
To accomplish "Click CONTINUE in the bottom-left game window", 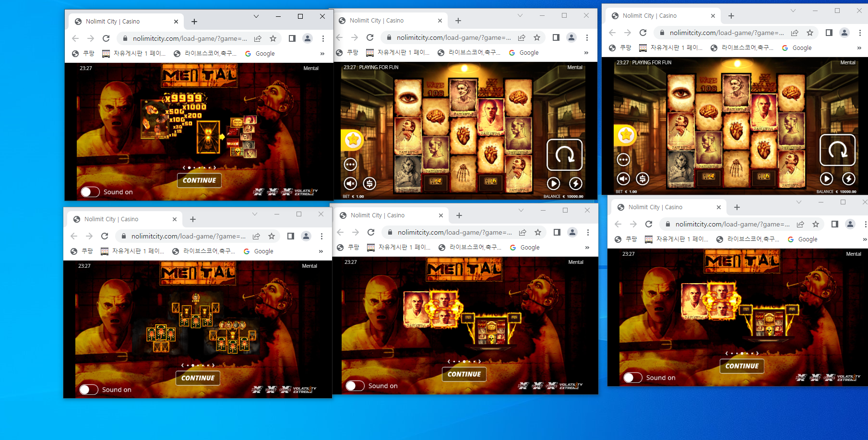I will click(198, 378).
